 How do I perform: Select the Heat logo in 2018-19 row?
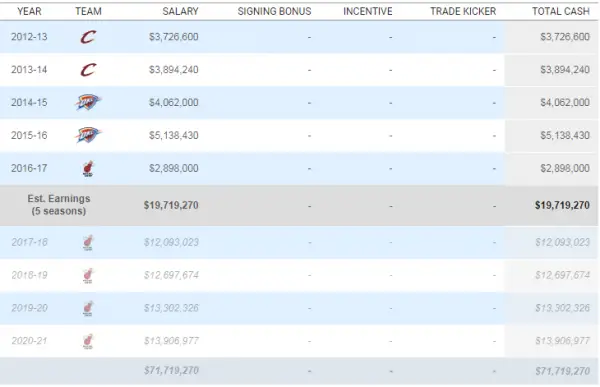click(88, 275)
